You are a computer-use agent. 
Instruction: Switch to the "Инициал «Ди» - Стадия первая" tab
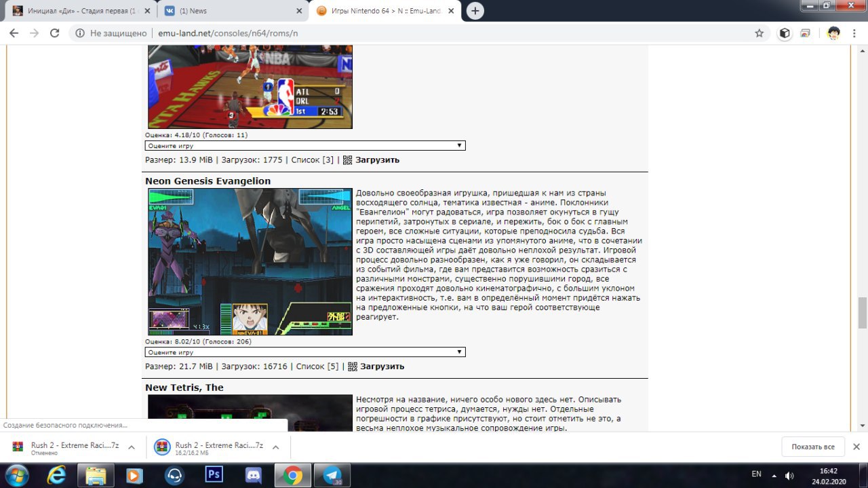click(x=80, y=11)
